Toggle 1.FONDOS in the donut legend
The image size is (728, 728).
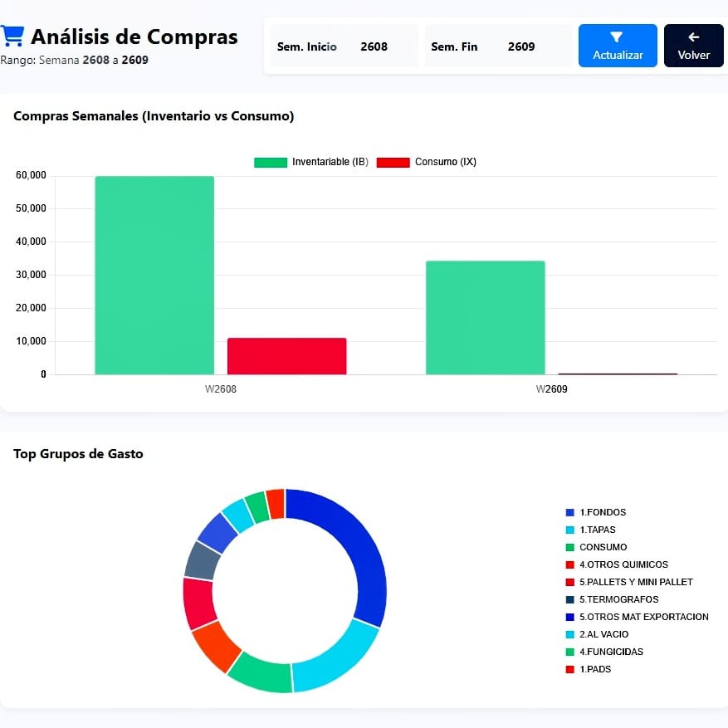[596, 512]
